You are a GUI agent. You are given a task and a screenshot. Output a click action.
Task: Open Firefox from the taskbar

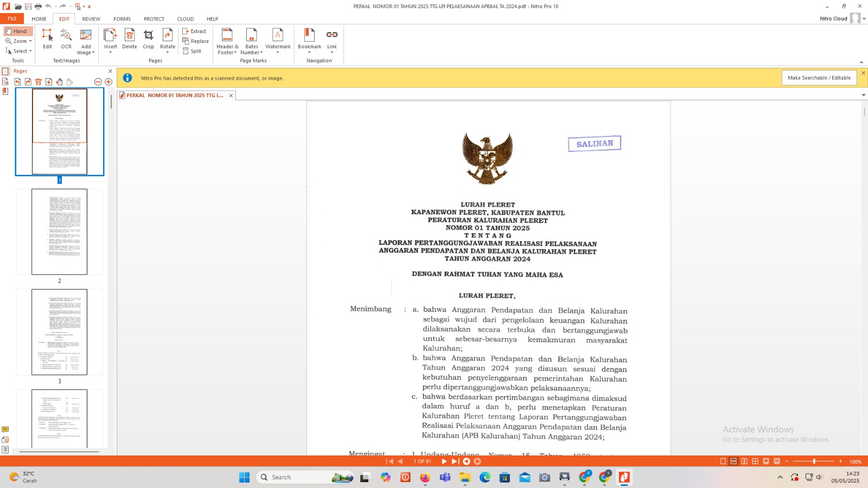(425, 477)
